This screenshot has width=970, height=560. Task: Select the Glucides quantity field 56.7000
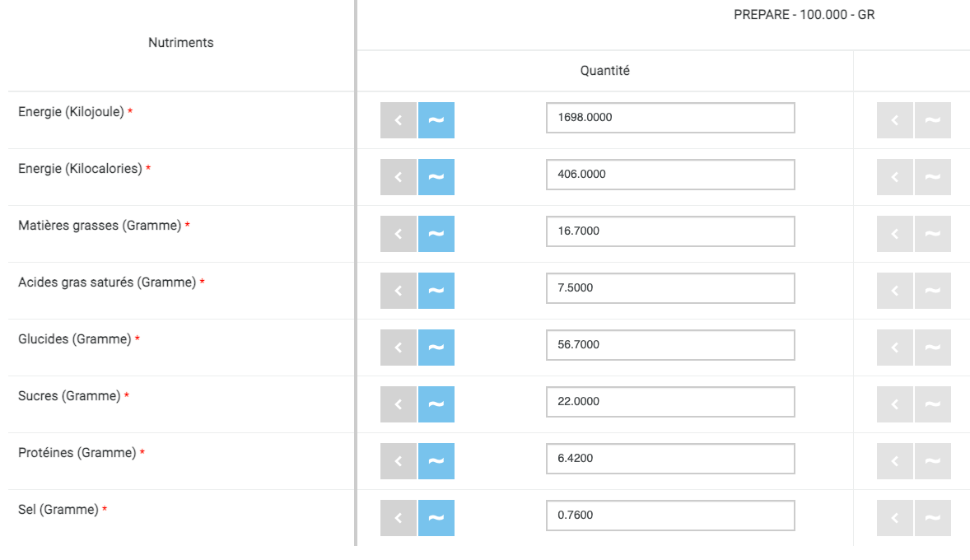point(670,345)
